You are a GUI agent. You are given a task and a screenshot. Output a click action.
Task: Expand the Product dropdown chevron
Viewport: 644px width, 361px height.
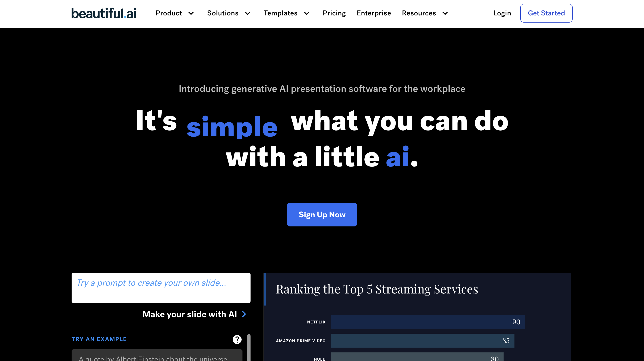tap(191, 13)
